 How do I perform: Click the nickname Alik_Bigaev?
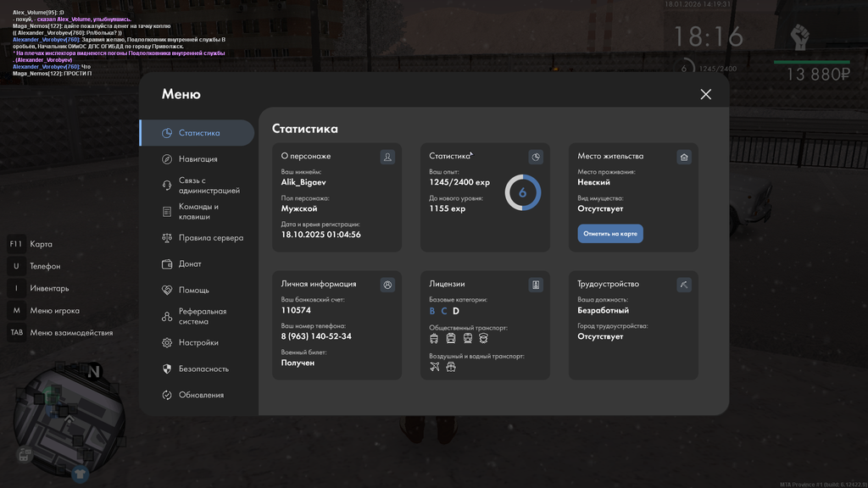(303, 182)
